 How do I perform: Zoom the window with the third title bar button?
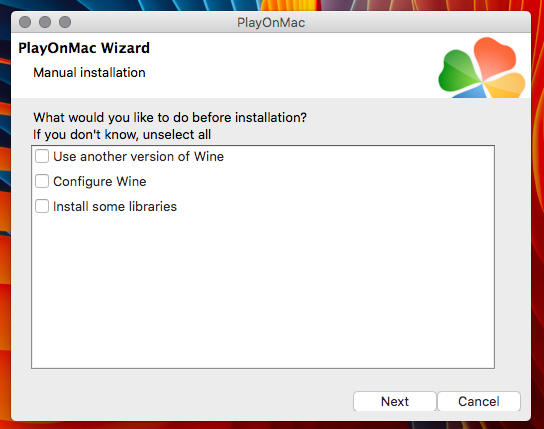(65, 22)
